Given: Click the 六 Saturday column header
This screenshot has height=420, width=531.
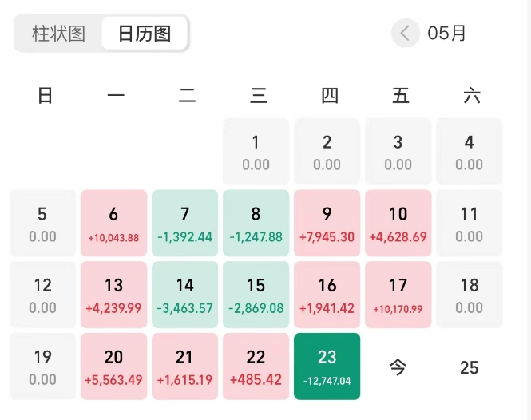Looking at the screenshot, I should [472, 96].
